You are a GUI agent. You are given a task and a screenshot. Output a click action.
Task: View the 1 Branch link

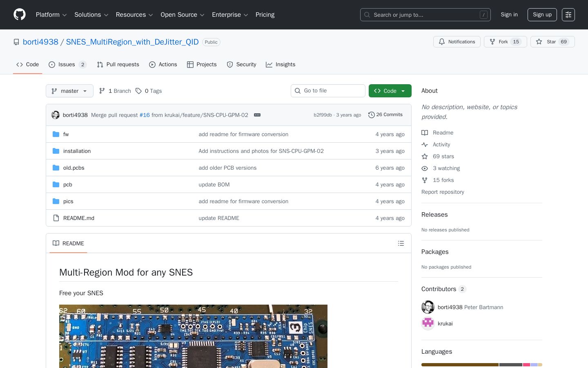pos(115,91)
